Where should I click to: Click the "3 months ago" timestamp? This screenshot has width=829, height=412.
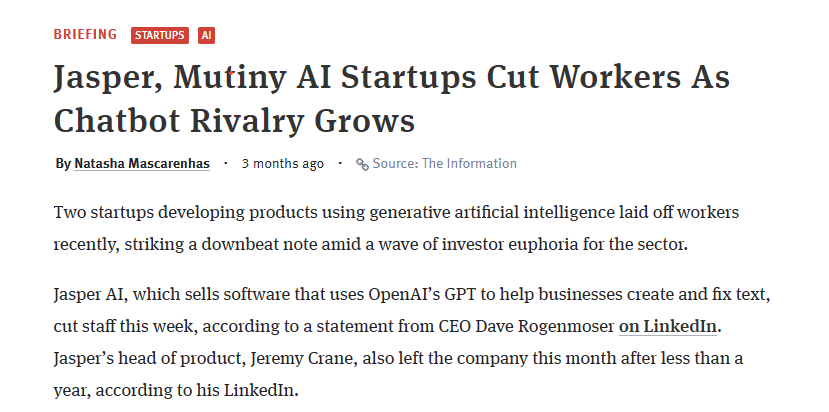tap(283, 163)
